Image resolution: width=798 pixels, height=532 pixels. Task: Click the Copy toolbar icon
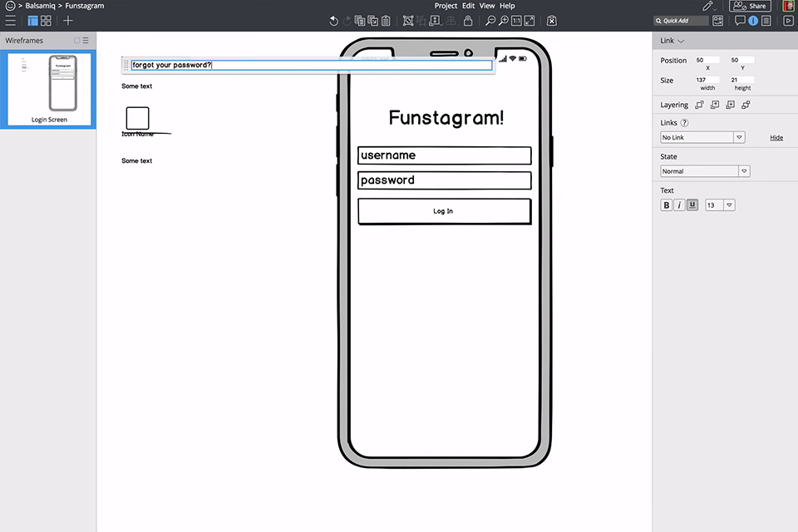click(x=373, y=21)
